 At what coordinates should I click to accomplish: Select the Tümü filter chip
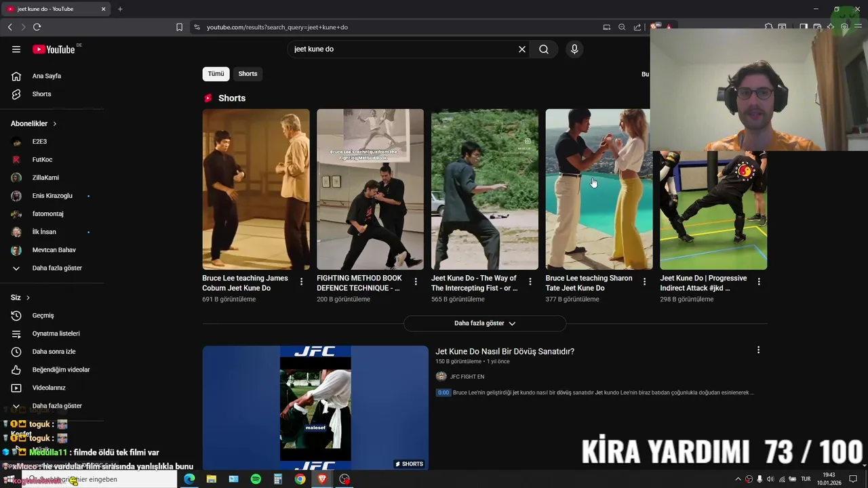pyautogui.click(x=216, y=74)
